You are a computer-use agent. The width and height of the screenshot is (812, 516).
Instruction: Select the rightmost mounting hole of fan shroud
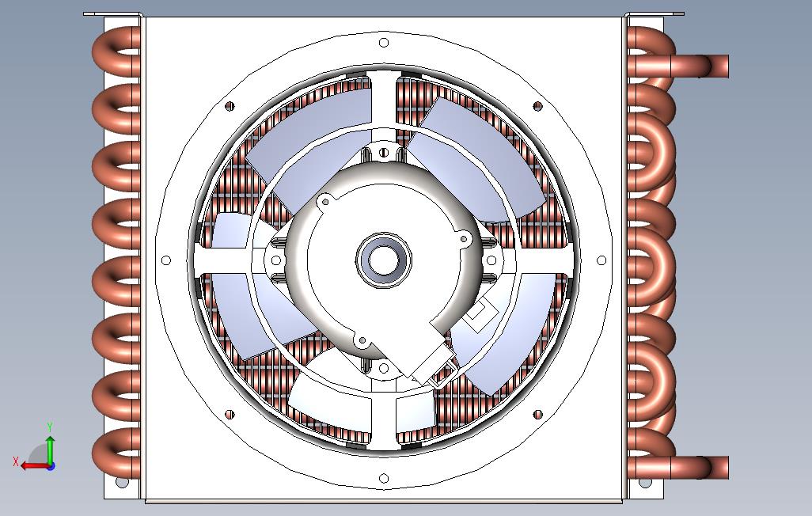(x=601, y=260)
